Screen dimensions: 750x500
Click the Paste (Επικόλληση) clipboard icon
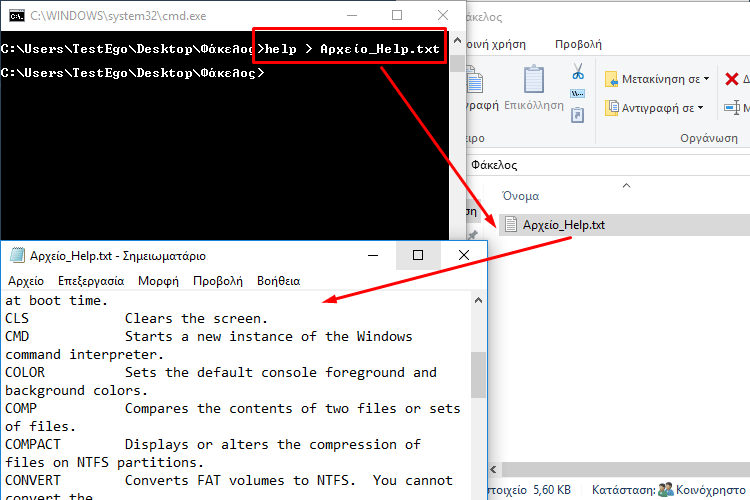(x=534, y=79)
